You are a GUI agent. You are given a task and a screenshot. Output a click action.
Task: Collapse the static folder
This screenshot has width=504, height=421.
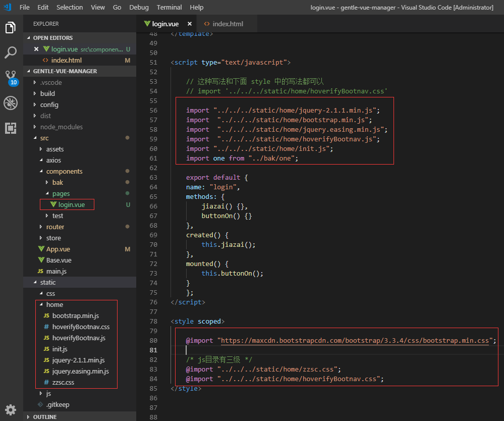(x=80, y=282)
